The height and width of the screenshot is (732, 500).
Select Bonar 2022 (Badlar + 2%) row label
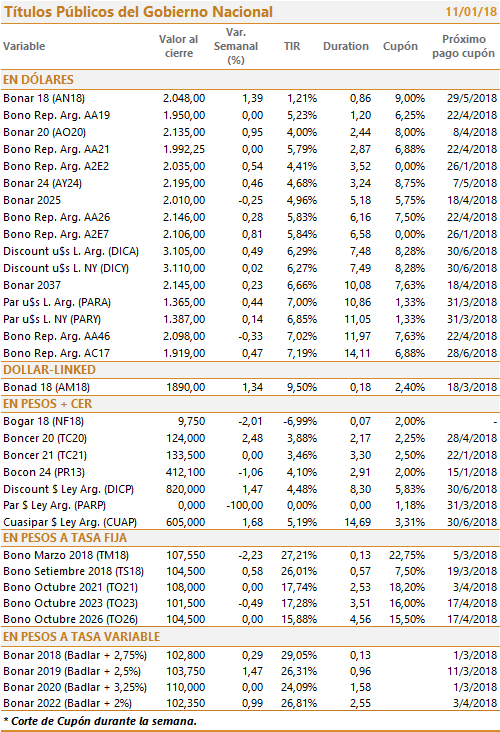click(67, 704)
